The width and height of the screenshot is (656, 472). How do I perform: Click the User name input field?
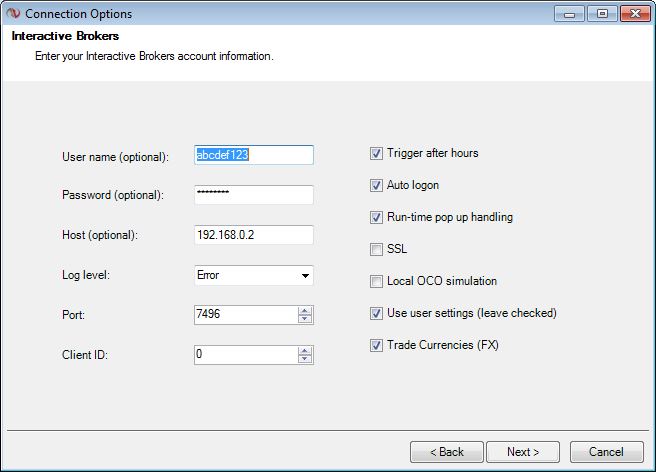(254, 155)
